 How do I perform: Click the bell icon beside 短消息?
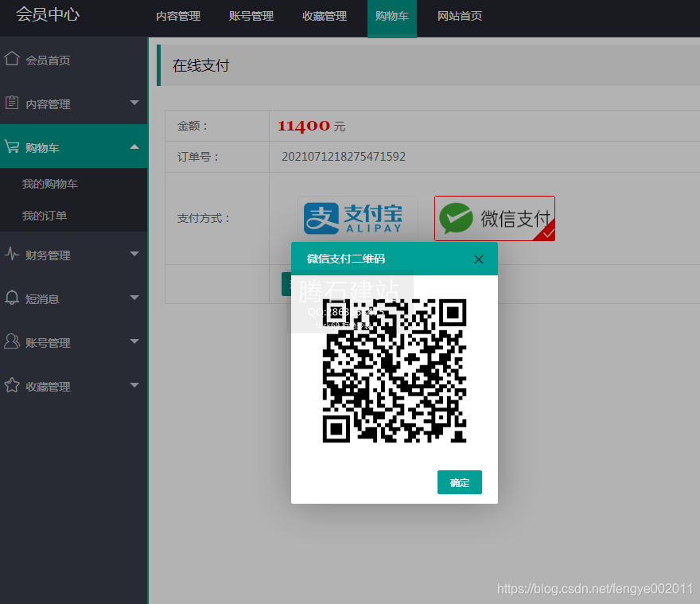pos(12,298)
